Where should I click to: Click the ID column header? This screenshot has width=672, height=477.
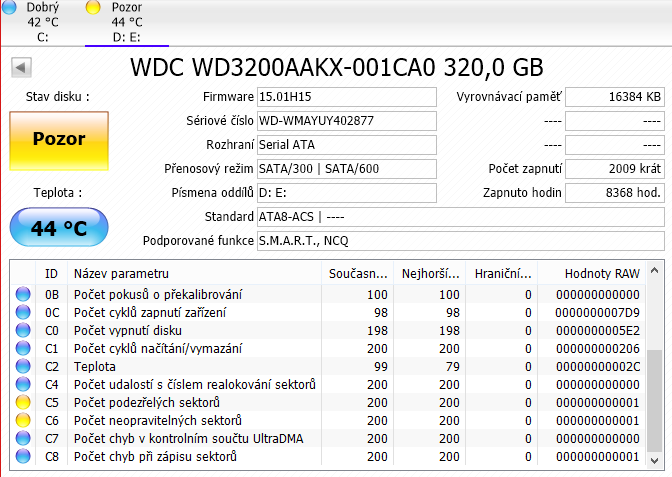click(x=52, y=273)
